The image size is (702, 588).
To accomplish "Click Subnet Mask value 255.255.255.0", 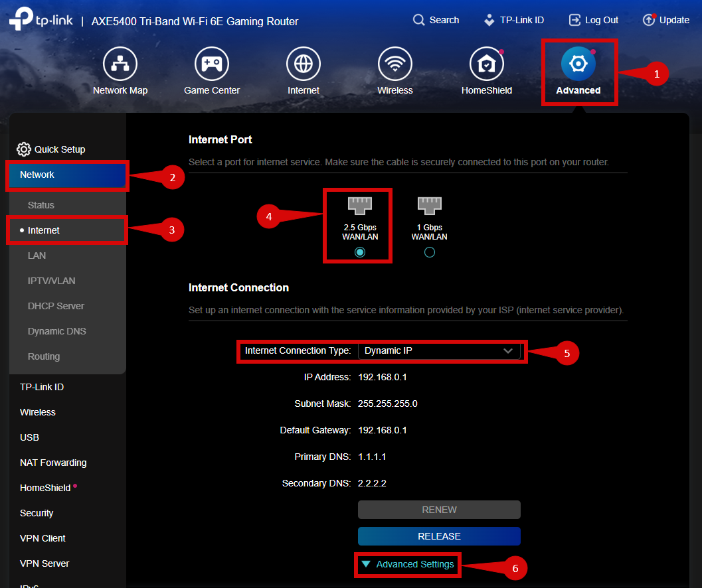I will pos(388,404).
